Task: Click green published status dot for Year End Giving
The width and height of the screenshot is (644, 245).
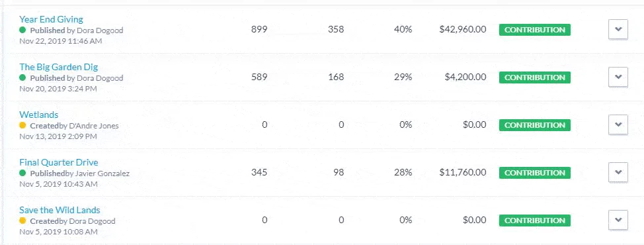Action: click(22, 30)
